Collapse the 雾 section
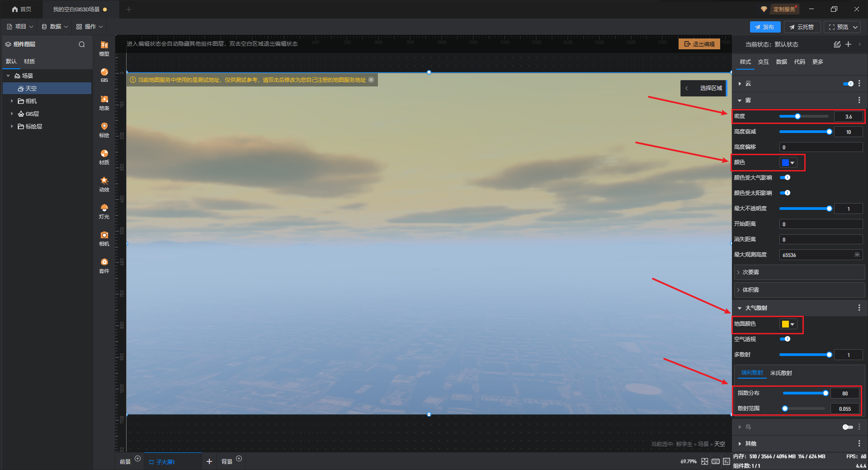The width and height of the screenshot is (868, 470). [740, 100]
